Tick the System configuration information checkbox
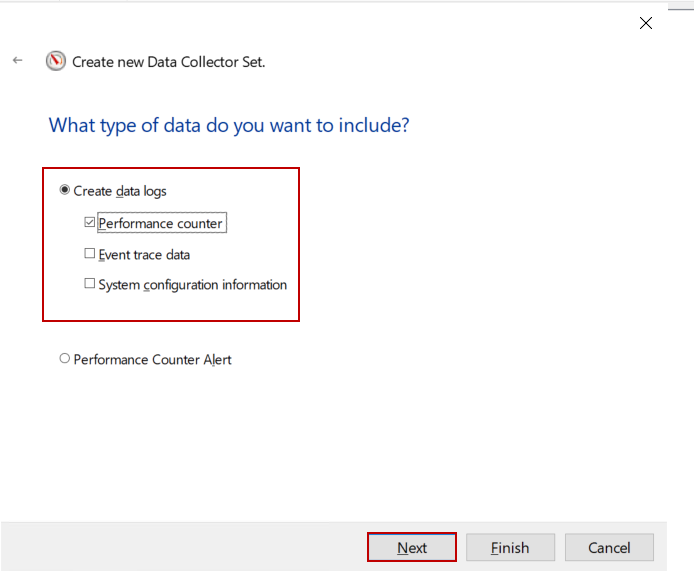694x571 pixels. tap(90, 285)
